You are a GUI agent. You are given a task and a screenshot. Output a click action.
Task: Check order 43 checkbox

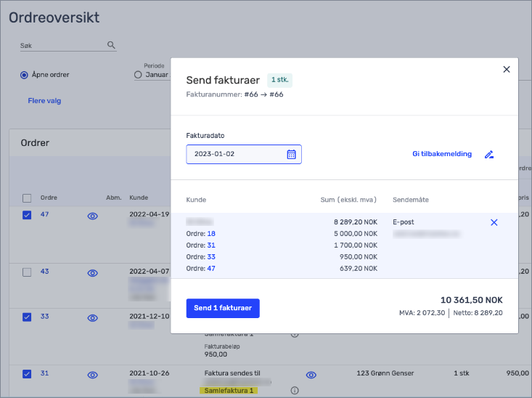pos(27,272)
